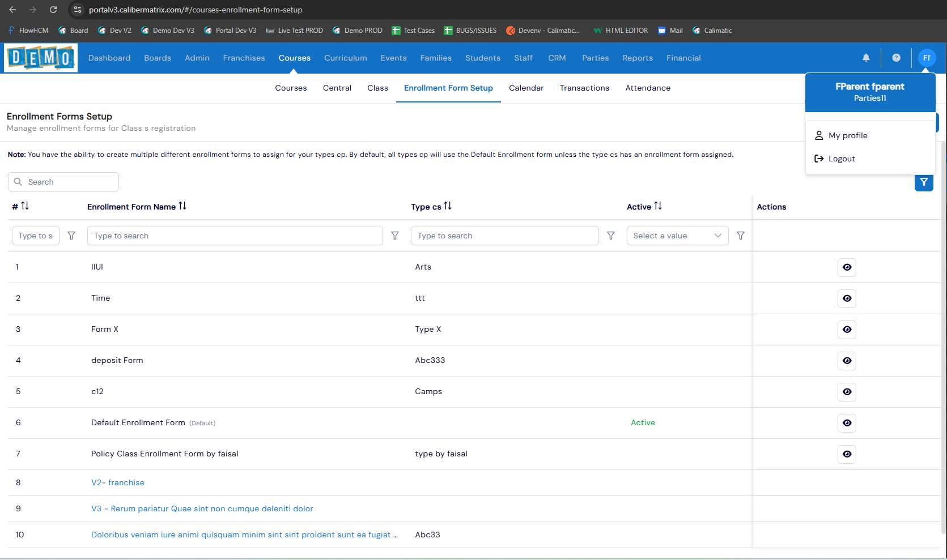
Task: Switch to the Transactions tab
Action: 584,88
